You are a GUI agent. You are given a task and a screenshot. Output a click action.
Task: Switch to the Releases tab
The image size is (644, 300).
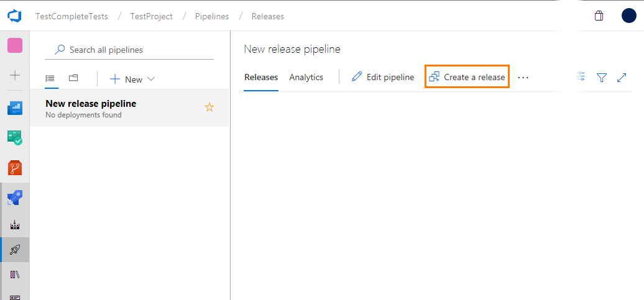point(261,77)
